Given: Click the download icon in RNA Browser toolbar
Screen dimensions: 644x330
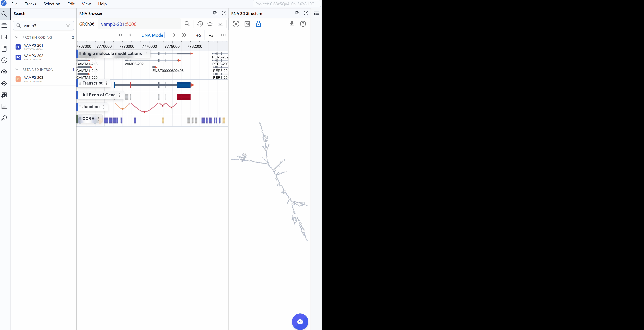Looking at the screenshot, I should (220, 24).
